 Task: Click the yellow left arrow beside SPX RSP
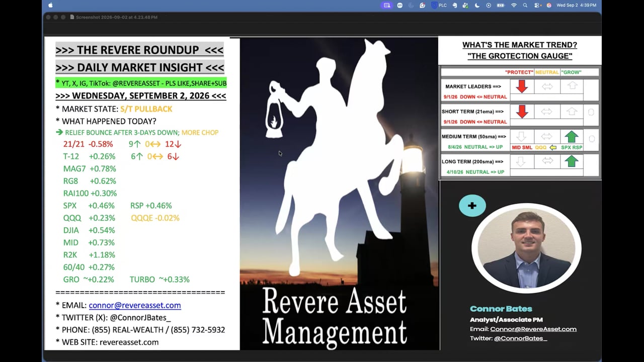point(553,147)
